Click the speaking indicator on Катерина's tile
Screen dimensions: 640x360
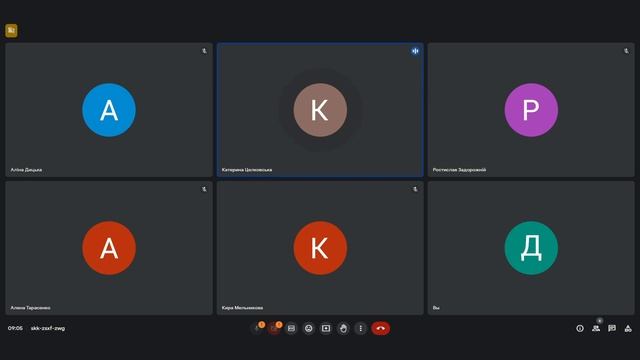pos(415,51)
